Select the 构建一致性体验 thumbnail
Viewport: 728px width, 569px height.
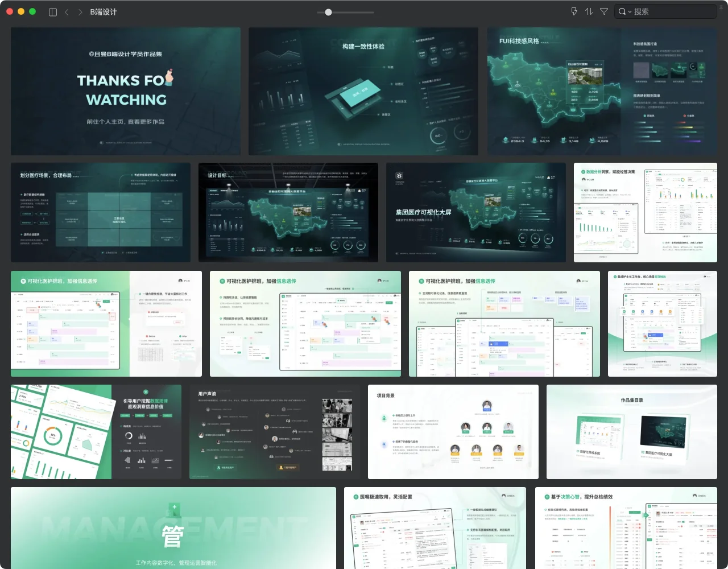(x=363, y=91)
